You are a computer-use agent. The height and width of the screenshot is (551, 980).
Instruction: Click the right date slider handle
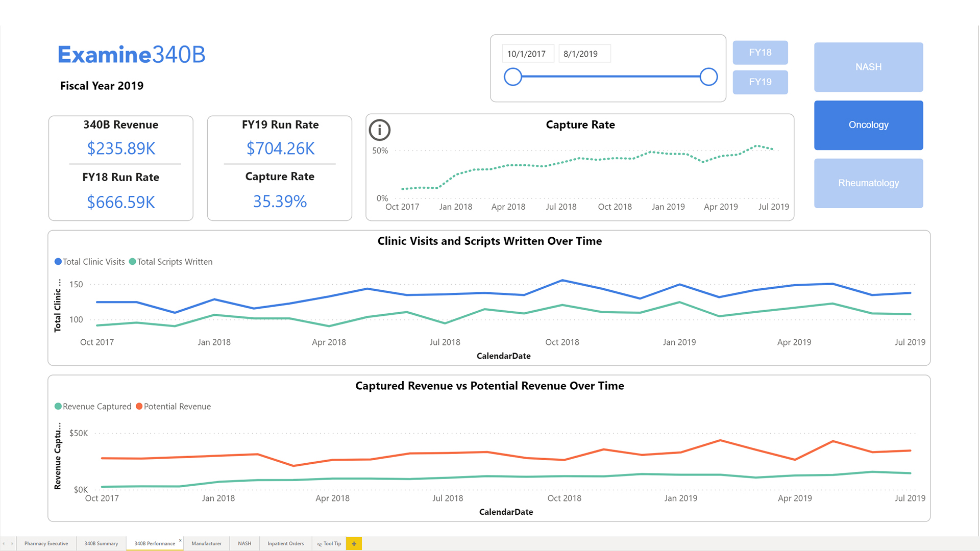pyautogui.click(x=708, y=77)
